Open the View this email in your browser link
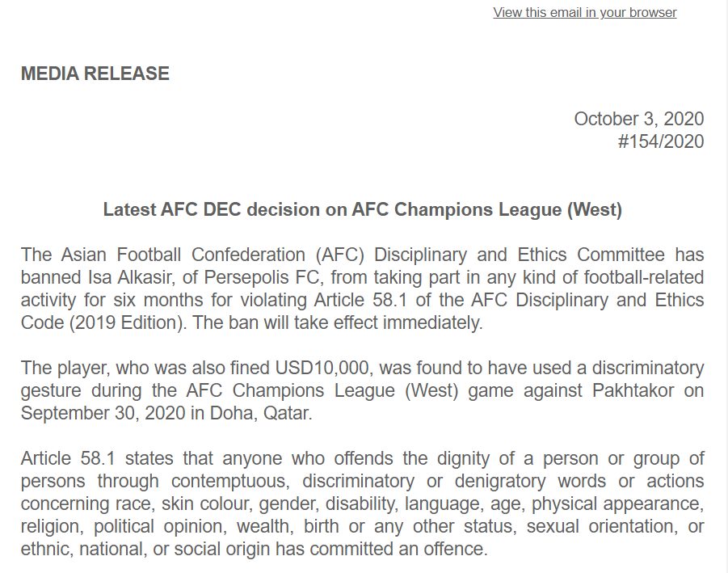The image size is (728, 573). pos(584,12)
